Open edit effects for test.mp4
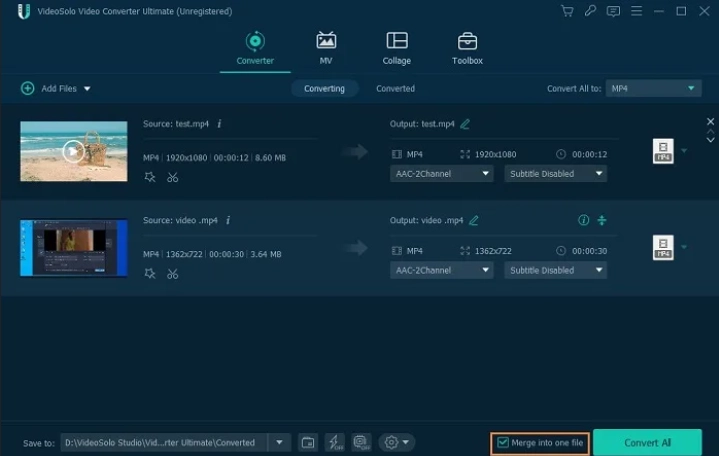The width and height of the screenshot is (719, 456). [150, 177]
